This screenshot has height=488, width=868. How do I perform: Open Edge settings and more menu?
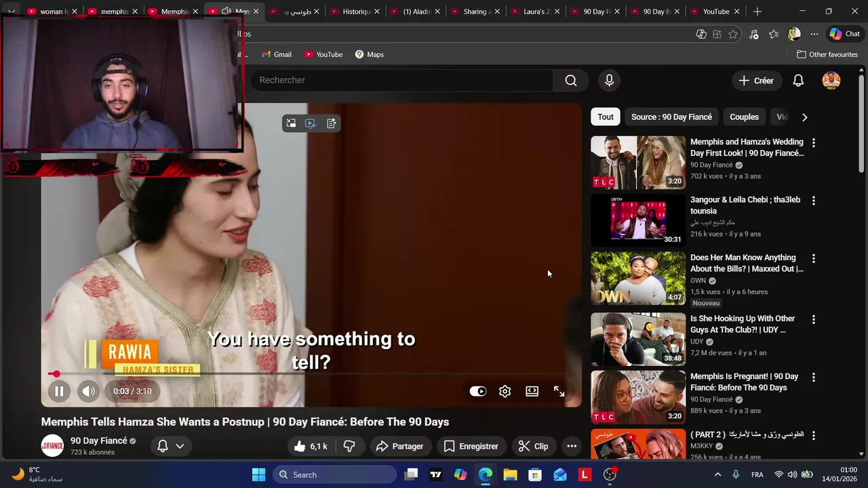pos(814,34)
